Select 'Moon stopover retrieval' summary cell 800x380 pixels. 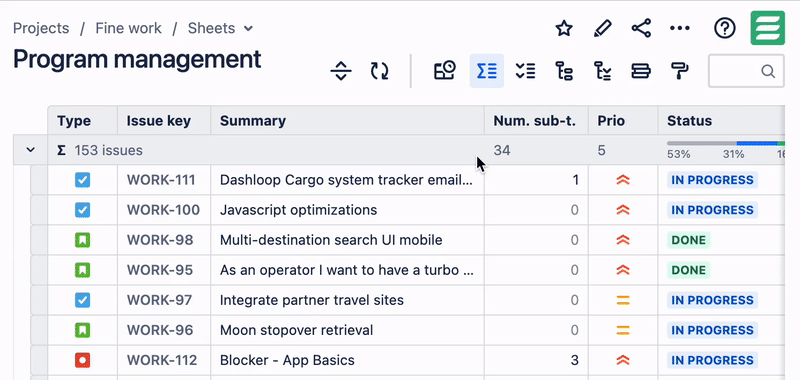[x=347, y=331]
